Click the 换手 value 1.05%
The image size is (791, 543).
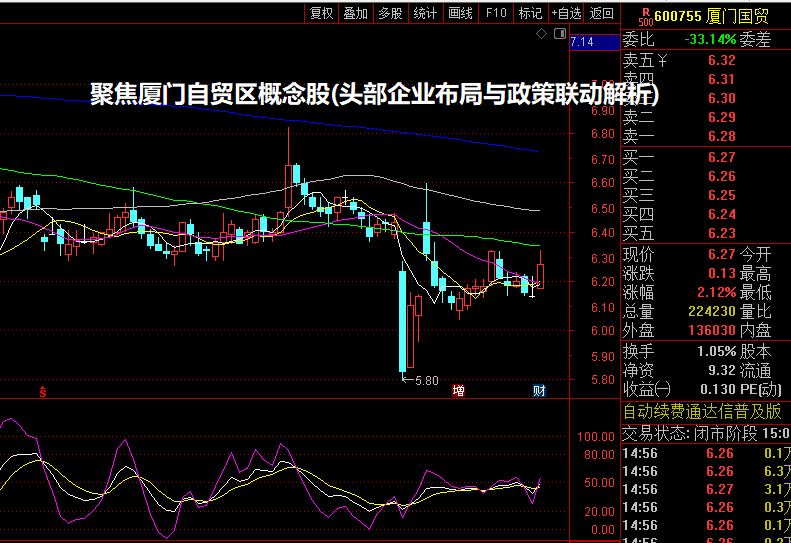tap(717, 351)
